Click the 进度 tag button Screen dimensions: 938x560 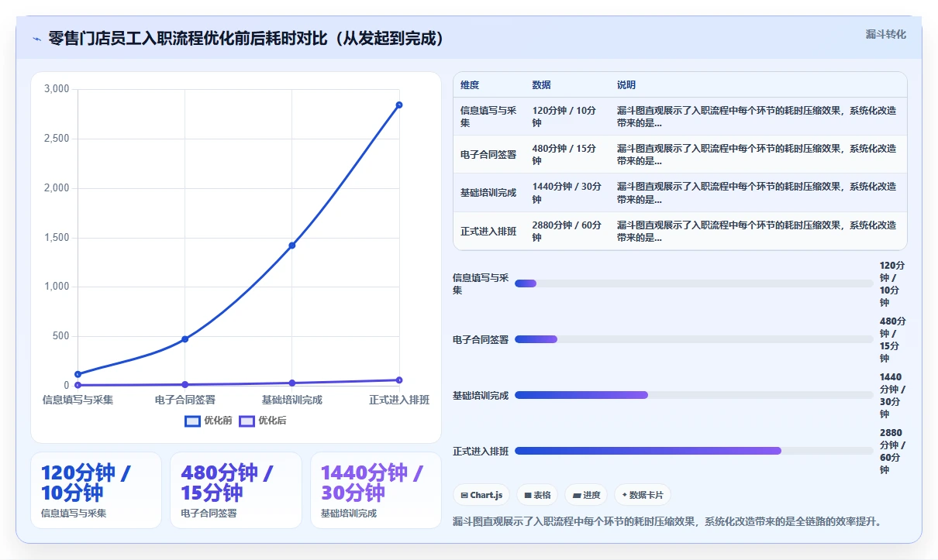585,495
